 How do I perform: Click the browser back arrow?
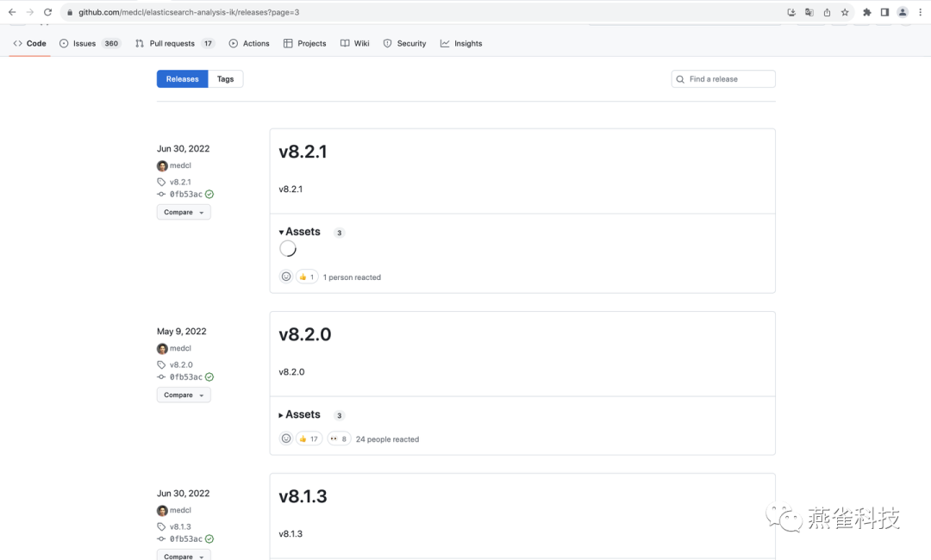(11, 13)
